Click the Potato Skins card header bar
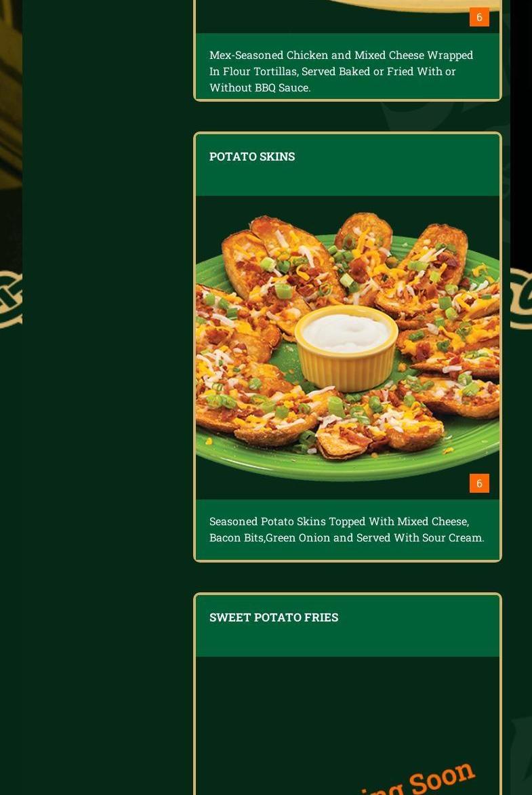The height and width of the screenshot is (795, 532). tap(348, 165)
